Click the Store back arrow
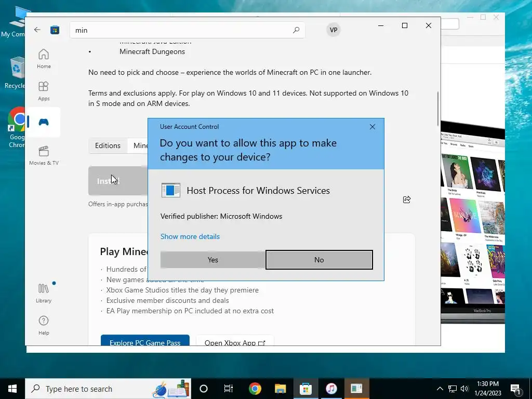The height and width of the screenshot is (399, 532). (37, 30)
